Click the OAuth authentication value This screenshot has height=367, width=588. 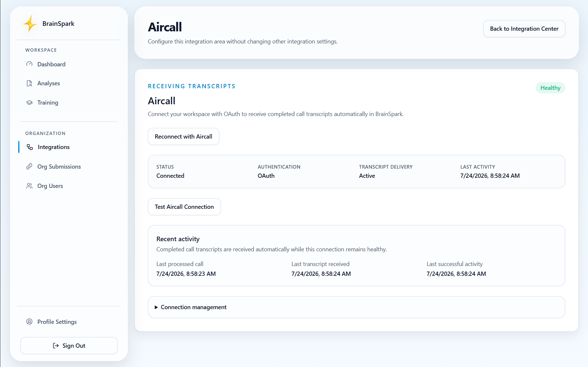point(266,176)
